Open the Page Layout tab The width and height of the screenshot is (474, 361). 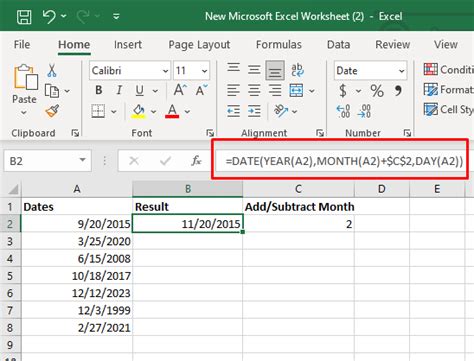(199, 45)
